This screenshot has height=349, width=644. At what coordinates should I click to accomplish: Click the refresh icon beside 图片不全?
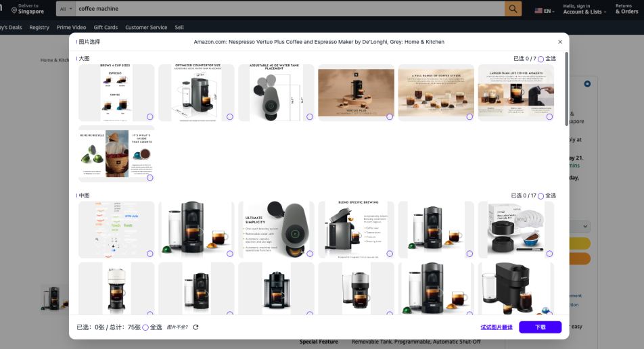tap(195, 327)
